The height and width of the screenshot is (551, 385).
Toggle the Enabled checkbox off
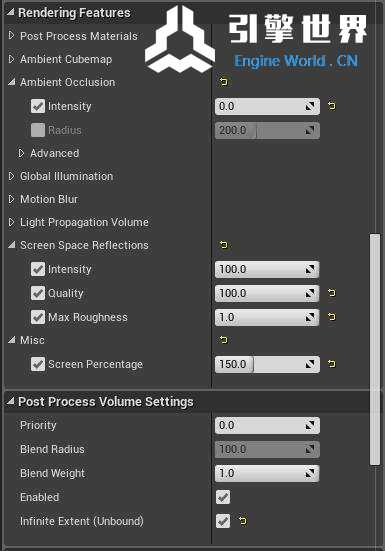[x=223, y=497]
